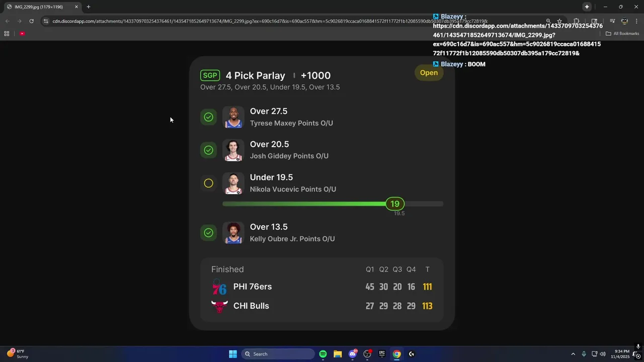
Task: Open File Explorer from the taskbar
Action: [338, 354]
